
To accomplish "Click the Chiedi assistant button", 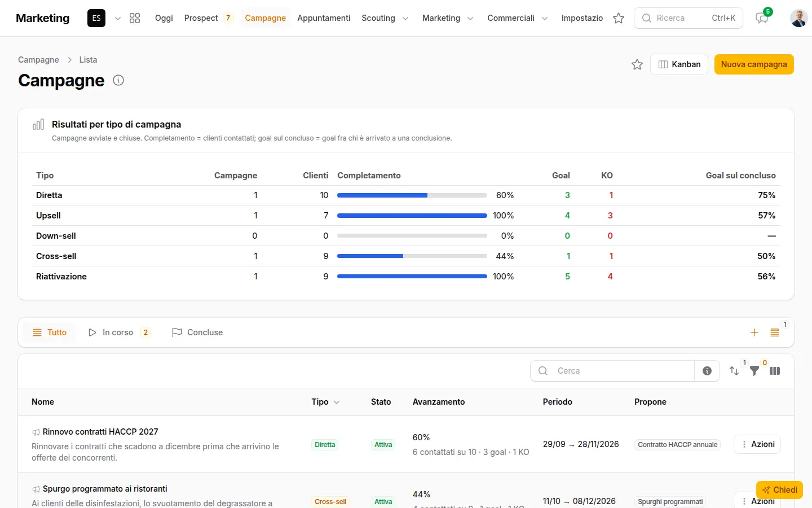I will click(779, 490).
